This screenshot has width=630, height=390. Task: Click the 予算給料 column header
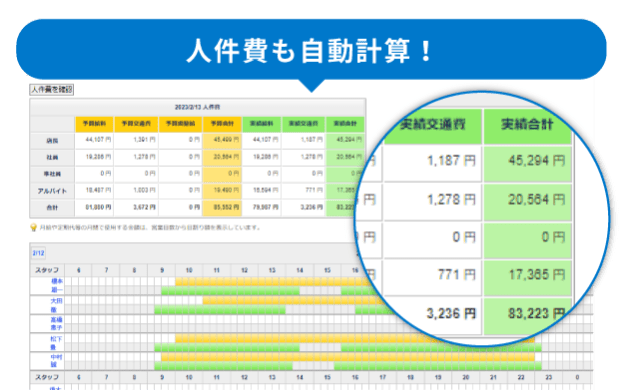pyautogui.click(x=94, y=124)
